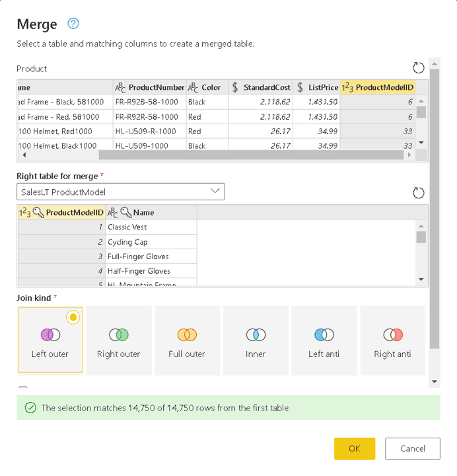This screenshot has width=457, height=476.
Task: Click Product table horizontal scrollbar right arrow
Action: [x=409, y=155]
